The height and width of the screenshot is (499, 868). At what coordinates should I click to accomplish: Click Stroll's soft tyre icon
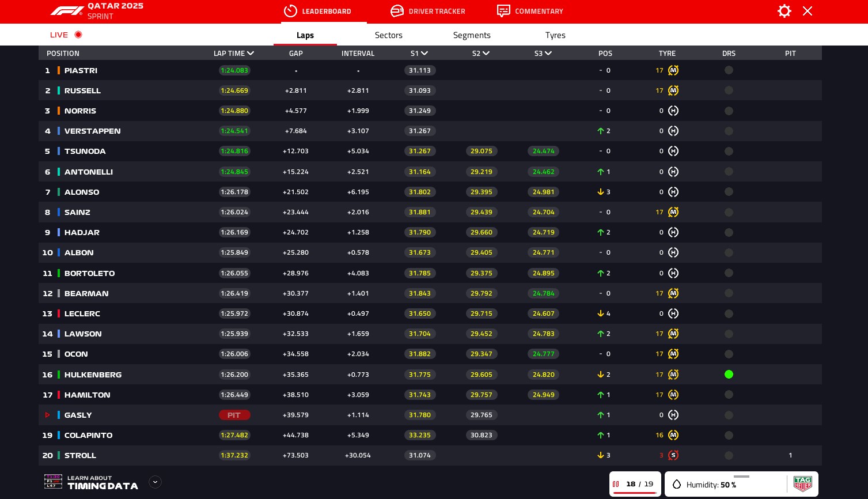[x=673, y=455]
